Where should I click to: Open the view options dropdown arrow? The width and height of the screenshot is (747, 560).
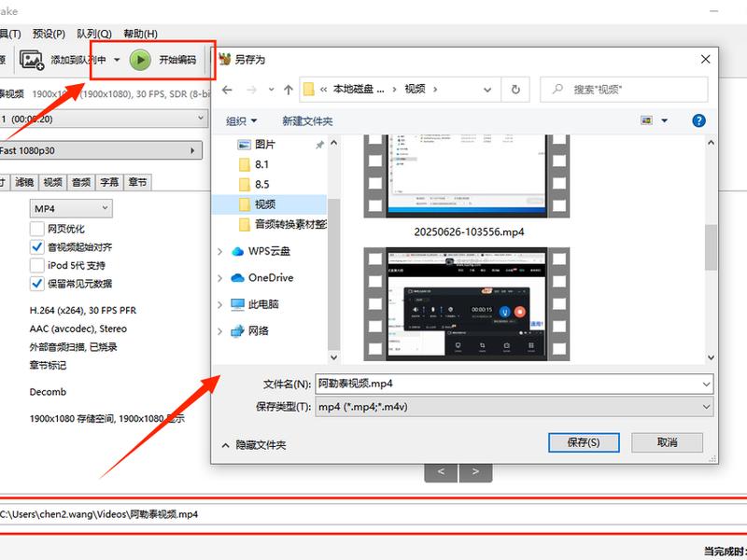click(x=664, y=120)
